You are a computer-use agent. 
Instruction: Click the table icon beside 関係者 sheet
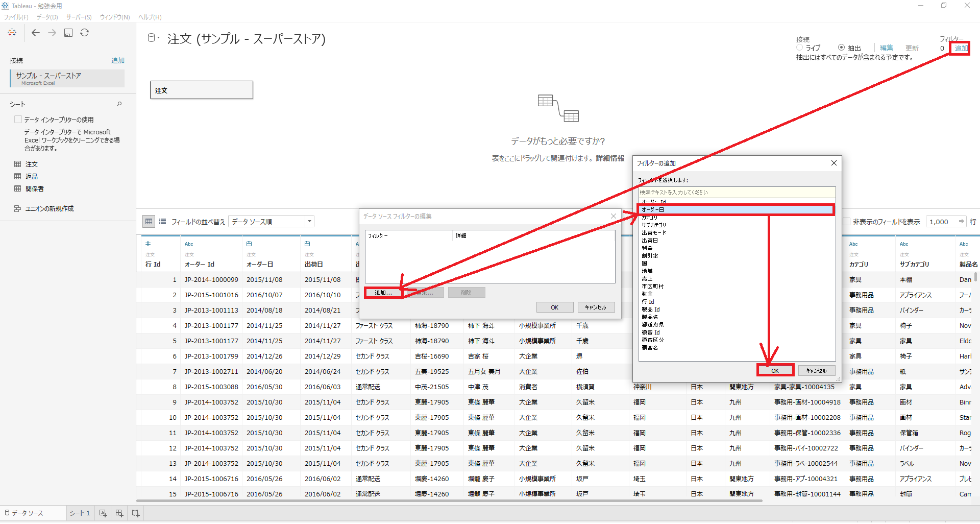18,189
